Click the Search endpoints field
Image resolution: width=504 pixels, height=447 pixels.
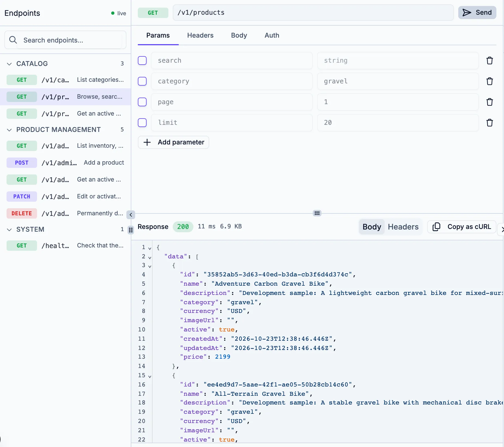pos(65,40)
